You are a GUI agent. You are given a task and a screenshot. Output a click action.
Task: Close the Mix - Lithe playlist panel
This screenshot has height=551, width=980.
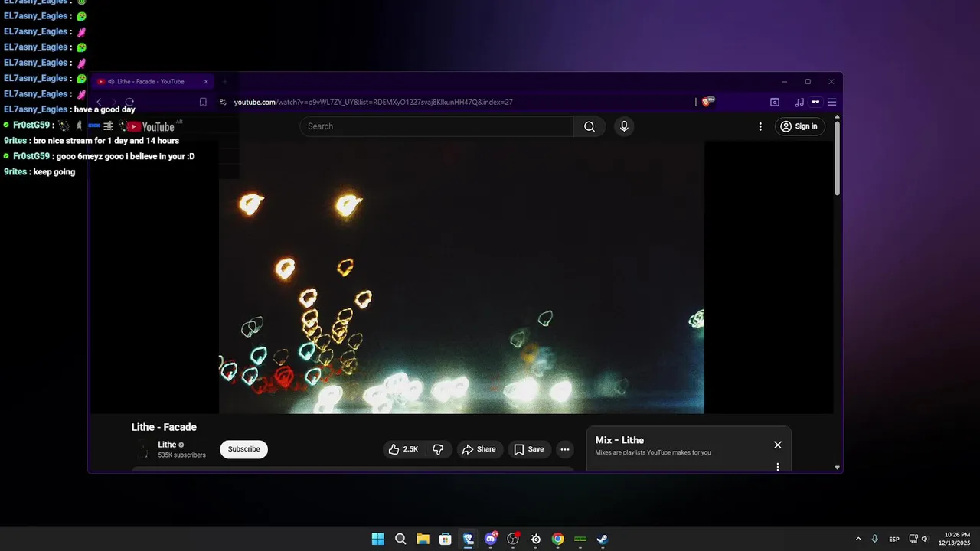[x=778, y=445]
